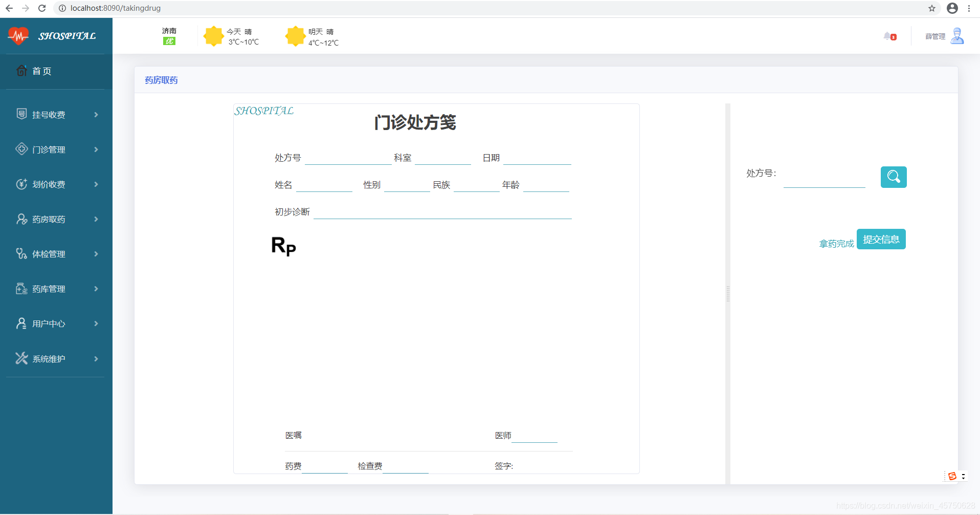Image resolution: width=980 pixels, height=515 pixels.
Task: Click the 姓名 field on the prescription
Action: 324,185
